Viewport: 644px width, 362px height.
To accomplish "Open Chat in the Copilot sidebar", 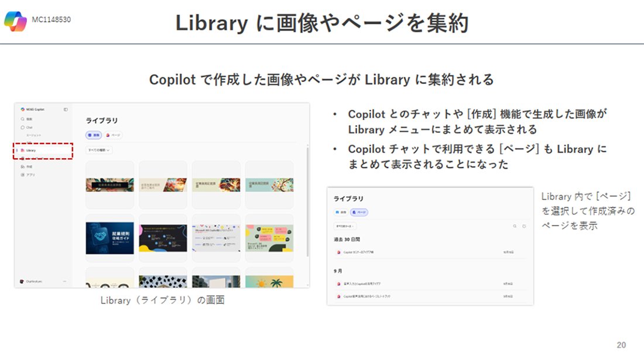I will pos(26,127).
